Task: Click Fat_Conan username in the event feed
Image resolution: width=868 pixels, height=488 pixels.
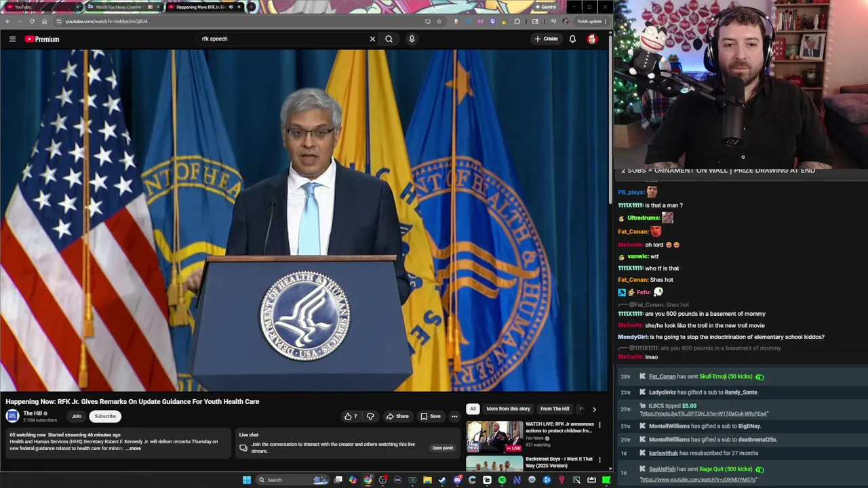Action: (x=663, y=377)
